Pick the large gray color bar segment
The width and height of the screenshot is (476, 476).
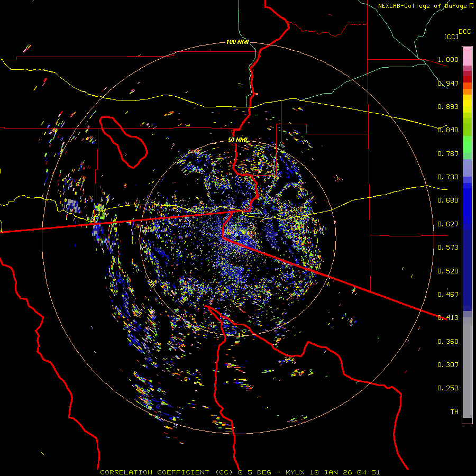pyautogui.click(x=467, y=368)
